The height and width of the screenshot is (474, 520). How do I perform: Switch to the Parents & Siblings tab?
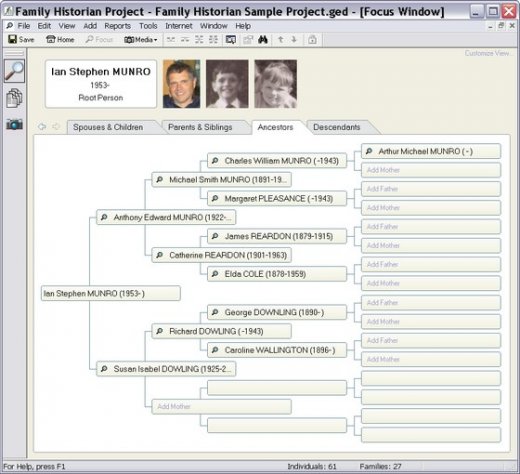[200, 127]
